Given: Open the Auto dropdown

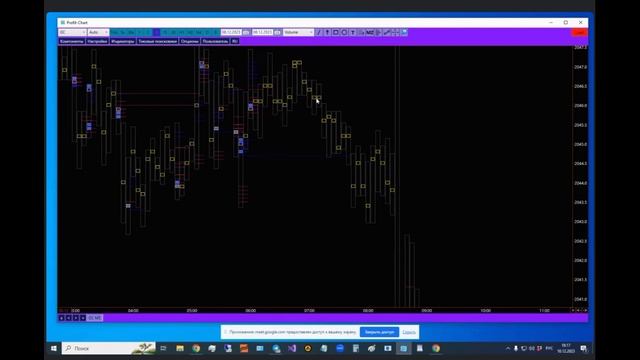Looking at the screenshot, I should [98, 32].
